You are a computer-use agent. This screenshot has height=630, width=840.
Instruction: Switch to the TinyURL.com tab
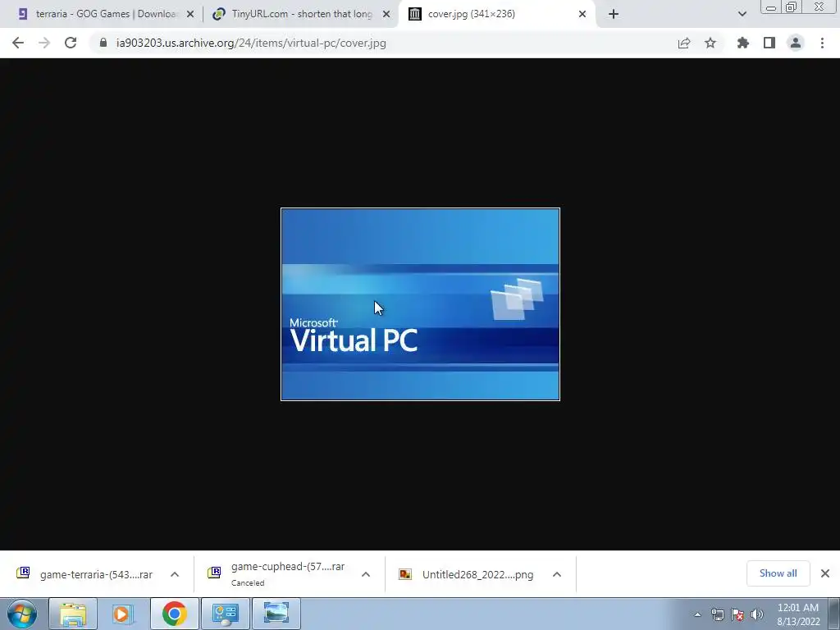click(302, 14)
